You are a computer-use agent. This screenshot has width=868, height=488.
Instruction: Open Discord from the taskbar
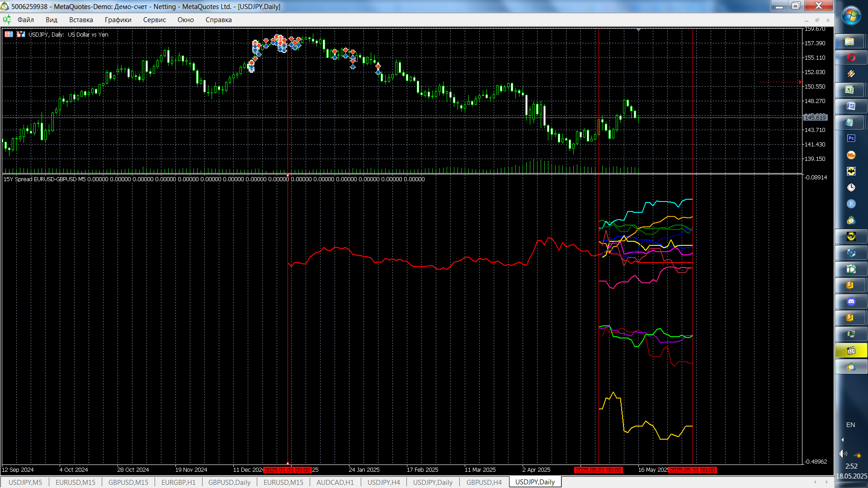click(x=851, y=301)
